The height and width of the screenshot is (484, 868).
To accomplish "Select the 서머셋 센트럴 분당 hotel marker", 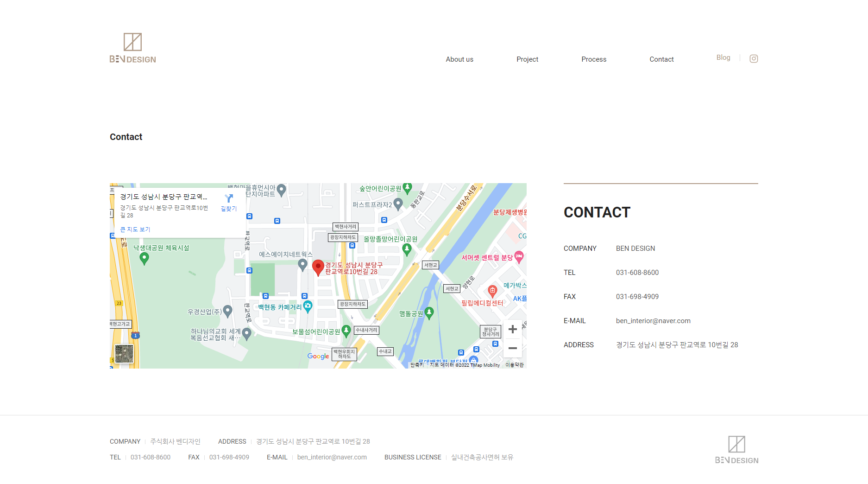I will click(519, 257).
